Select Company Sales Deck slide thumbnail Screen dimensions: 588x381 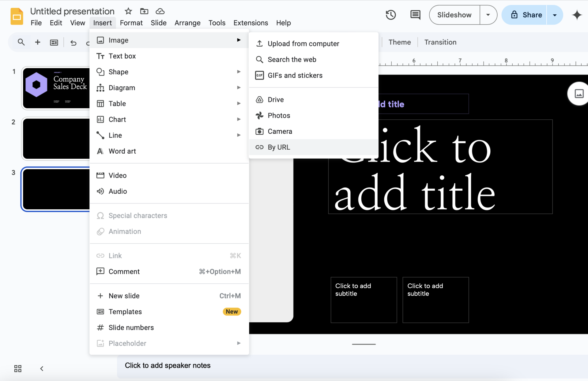pyautogui.click(x=56, y=88)
